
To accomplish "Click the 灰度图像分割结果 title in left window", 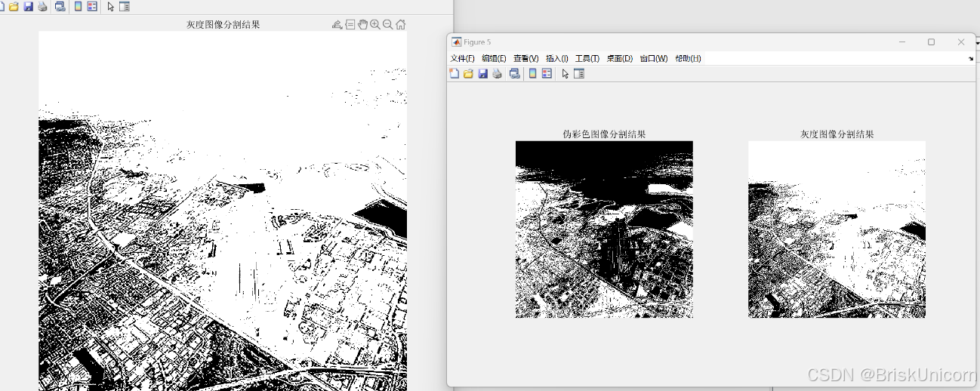I will tap(223, 24).
